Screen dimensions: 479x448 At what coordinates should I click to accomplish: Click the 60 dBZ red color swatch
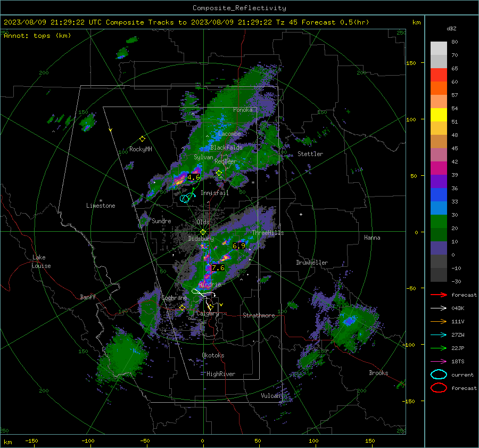tap(439, 75)
